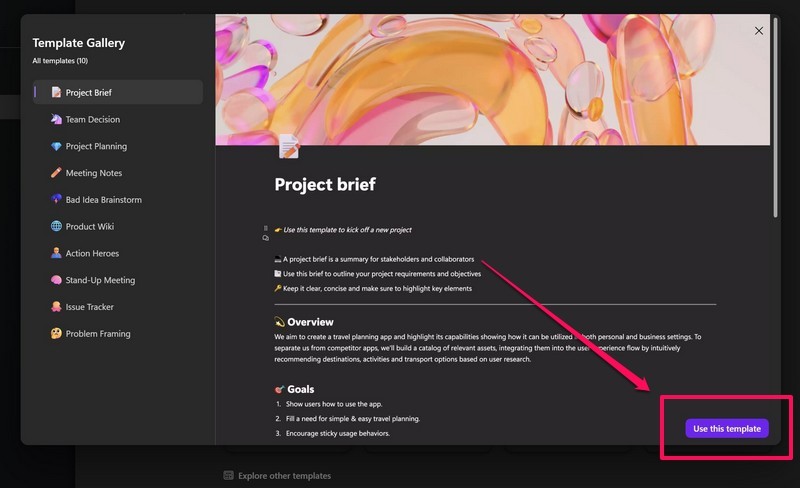800x488 pixels.
Task: Click the Action Heroes template icon
Action: tap(56, 253)
